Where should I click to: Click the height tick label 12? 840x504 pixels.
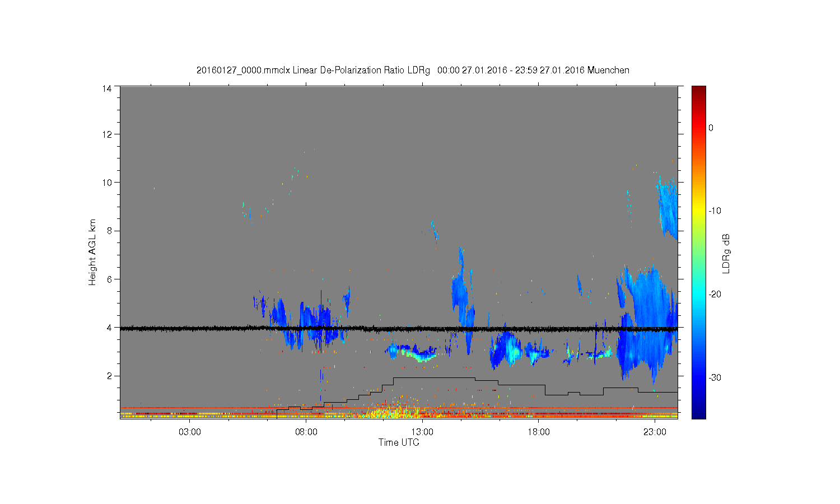pos(106,134)
